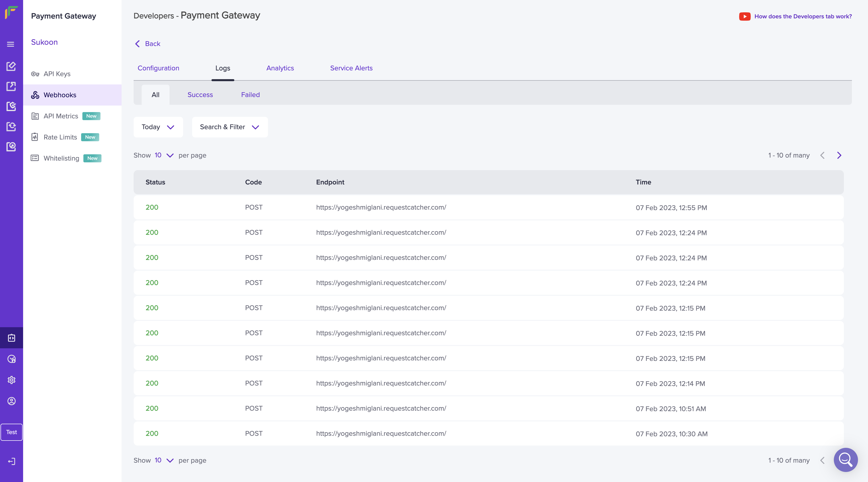868x482 pixels.
Task: Open the Developers code icon in sidebar
Action: 12,338
